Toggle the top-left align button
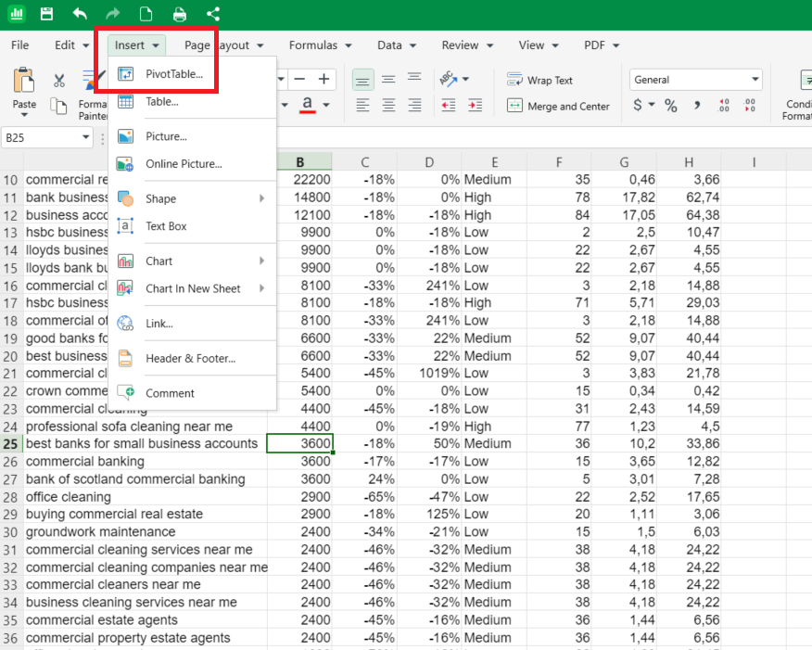The image size is (812, 650). coord(362,80)
